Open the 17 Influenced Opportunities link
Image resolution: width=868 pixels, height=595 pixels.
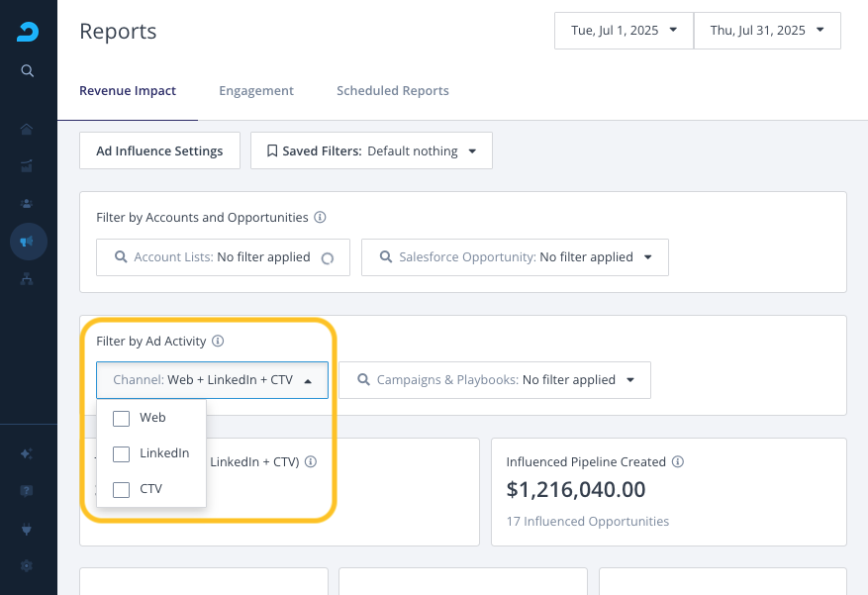coord(587,522)
